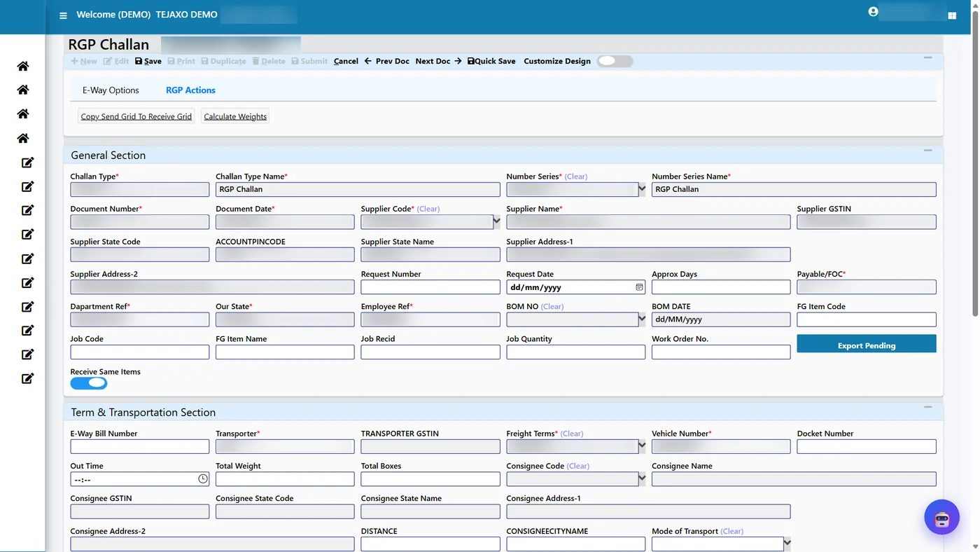Clear the BOM NO field

(x=552, y=306)
